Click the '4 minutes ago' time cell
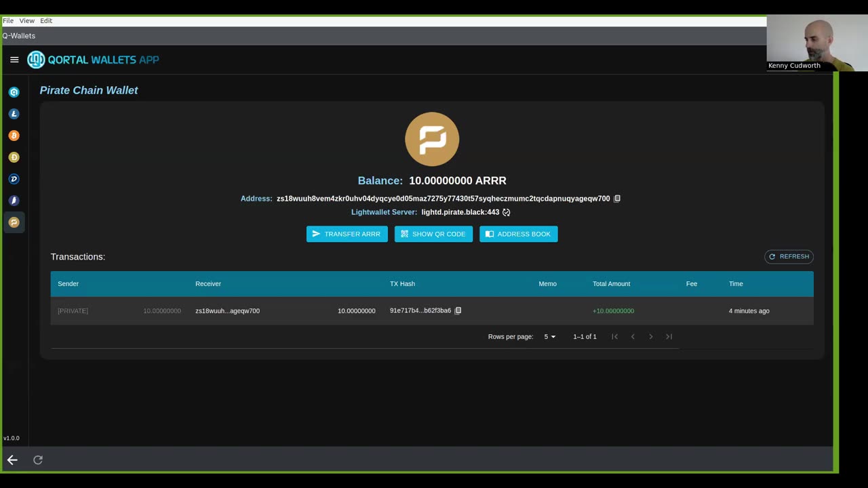The image size is (868, 488). [x=749, y=311]
